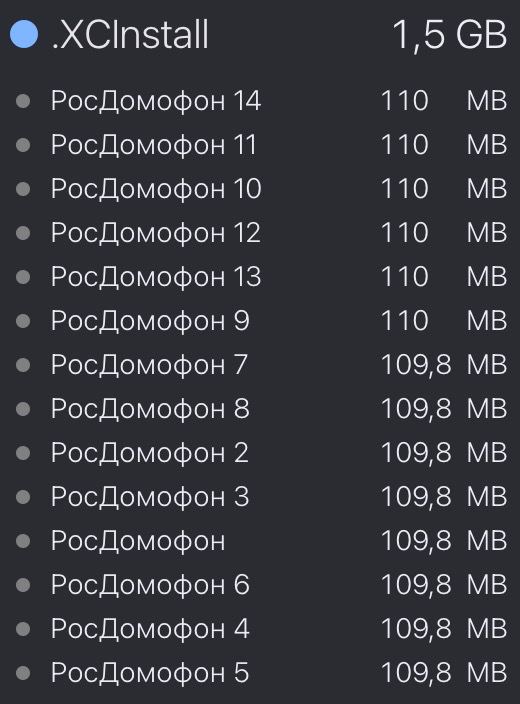Click the gray bullet beside РосДомофон 6
The image size is (520, 704).
click(23, 585)
